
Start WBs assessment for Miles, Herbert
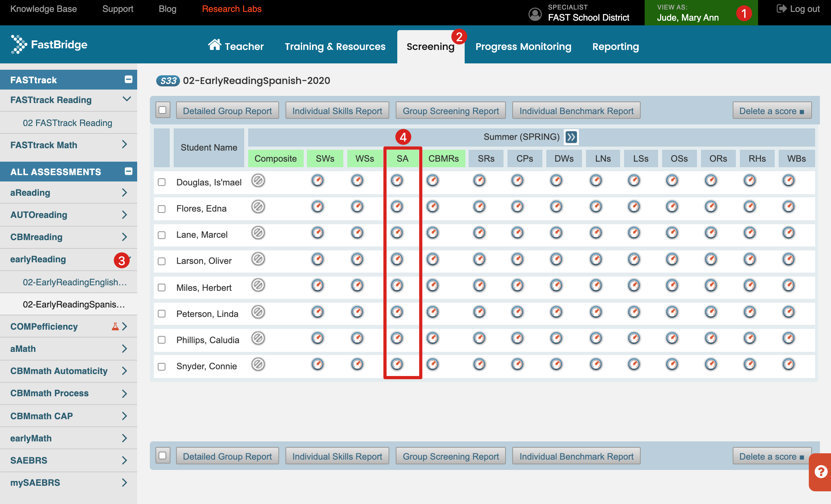tap(789, 286)
